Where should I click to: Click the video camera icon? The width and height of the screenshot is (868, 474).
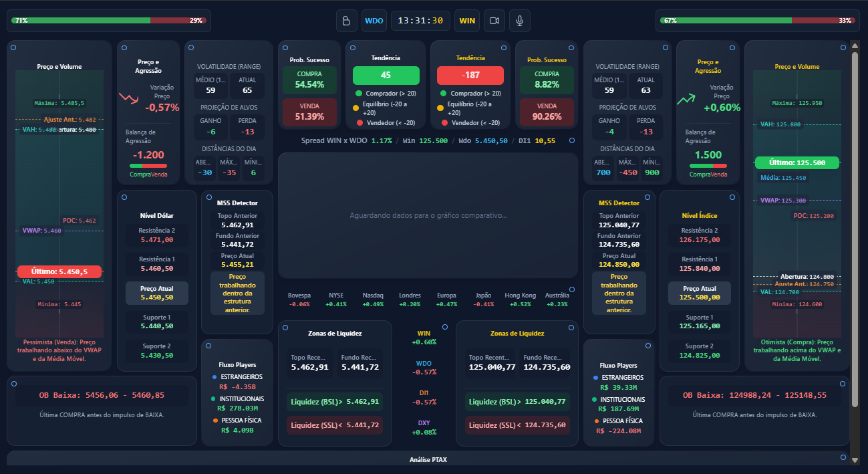click(494, 21)
